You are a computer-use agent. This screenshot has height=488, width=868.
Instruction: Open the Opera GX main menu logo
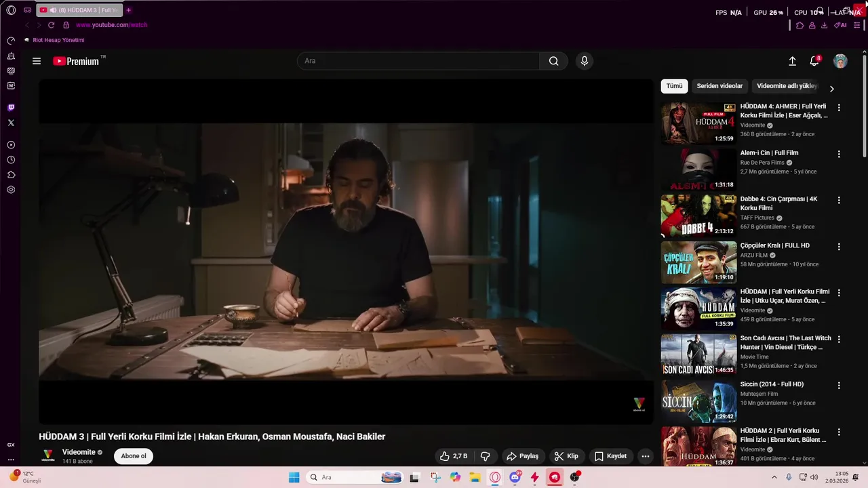[x=11, y=10]
